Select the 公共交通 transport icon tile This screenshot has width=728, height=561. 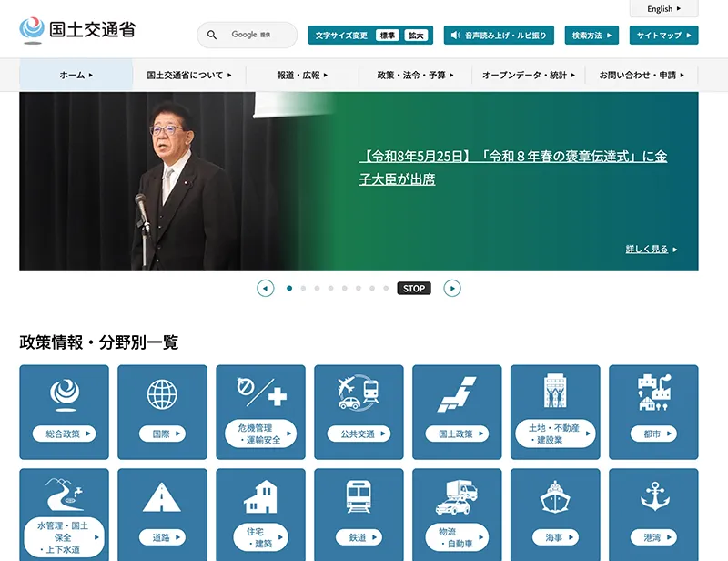point(359,412)
